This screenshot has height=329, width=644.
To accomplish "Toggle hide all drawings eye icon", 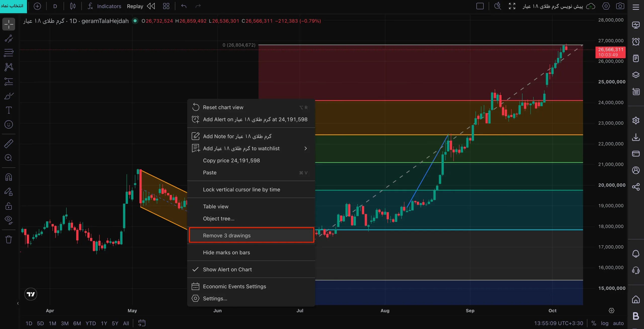I will pos(9,220).
